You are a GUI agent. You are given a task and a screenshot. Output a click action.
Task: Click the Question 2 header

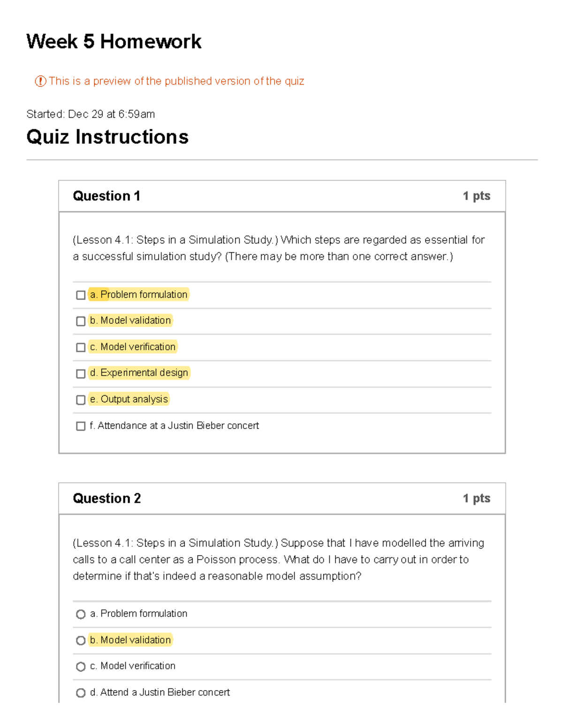[107, 498]
